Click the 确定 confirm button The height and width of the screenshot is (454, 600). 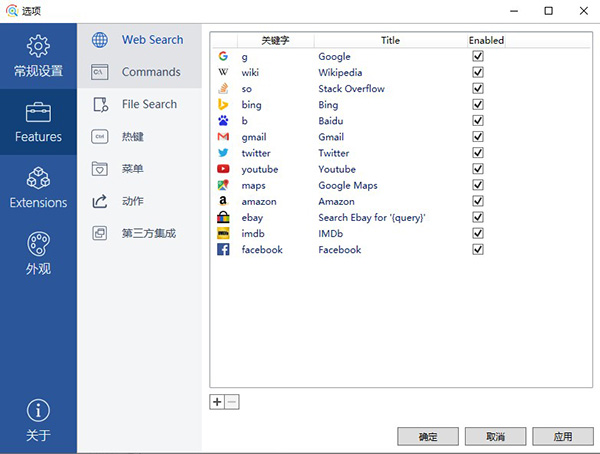[x=427, y=437]
